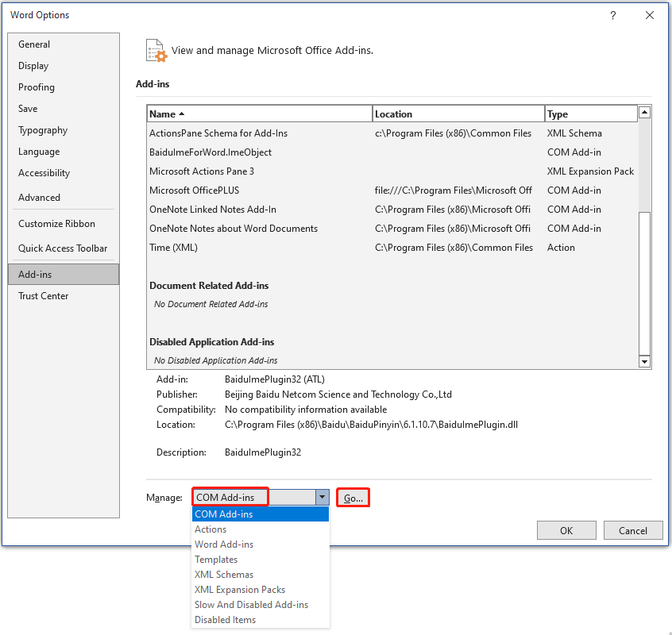This screenshot has width=672, height=635.
Task: Open the Quick Access Toolbar section
Action: pos(63,248)
